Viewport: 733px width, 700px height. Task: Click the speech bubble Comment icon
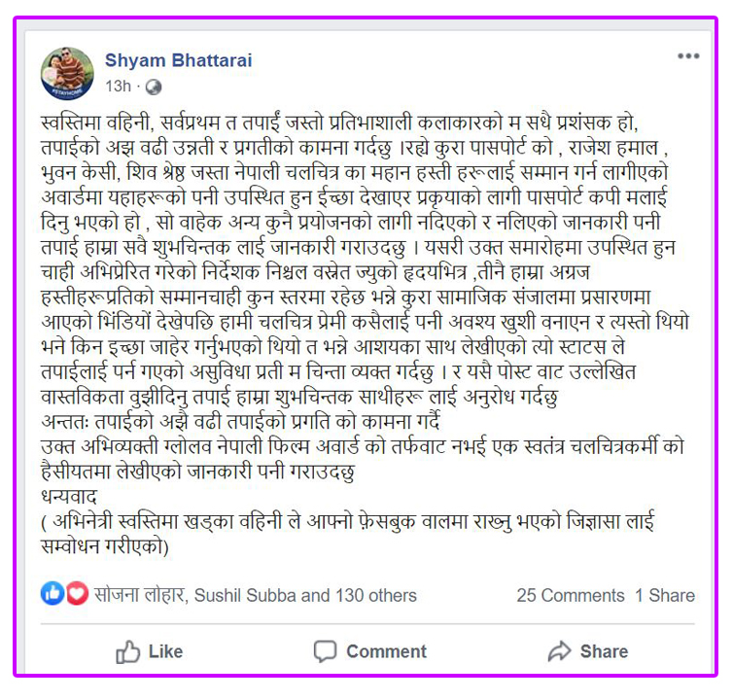(325, 651)
